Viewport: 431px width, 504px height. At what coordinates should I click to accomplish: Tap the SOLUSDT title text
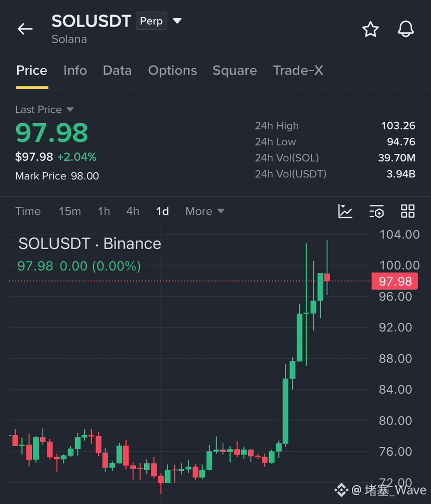point(91,21)
